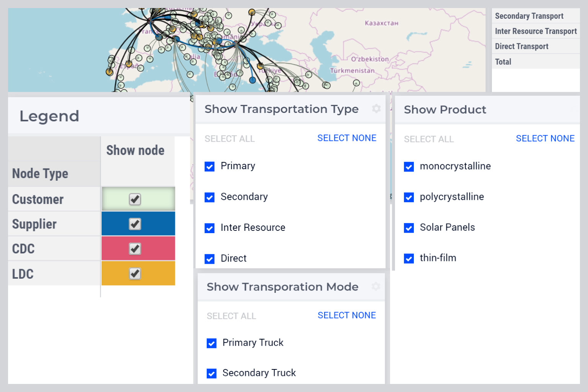Click Select None in Transportation Type
588x392 pixels.
pyautogui.click(x=346, y=138)
